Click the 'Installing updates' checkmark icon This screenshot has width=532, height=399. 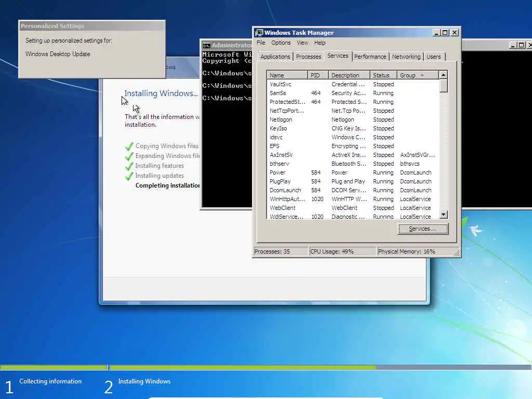coord(129,176)
